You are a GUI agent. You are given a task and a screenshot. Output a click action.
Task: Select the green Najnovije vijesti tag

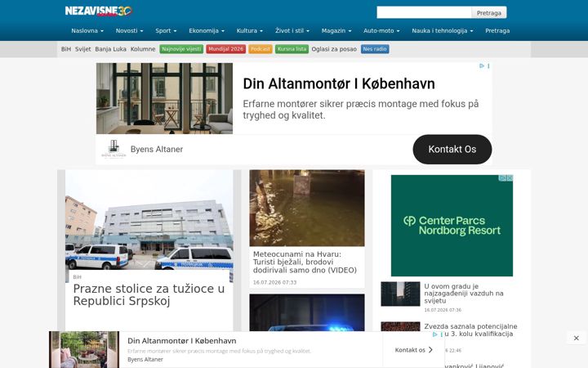click(181, 49)
